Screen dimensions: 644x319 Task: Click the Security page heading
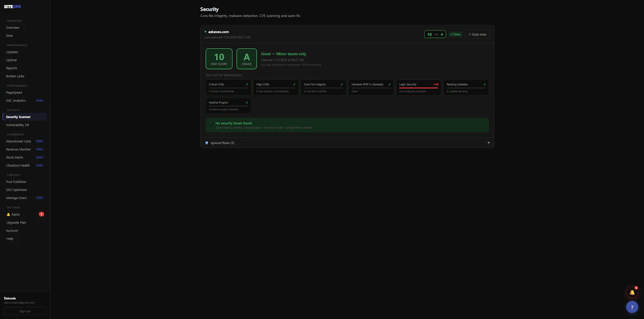click(x=209, y=9)
